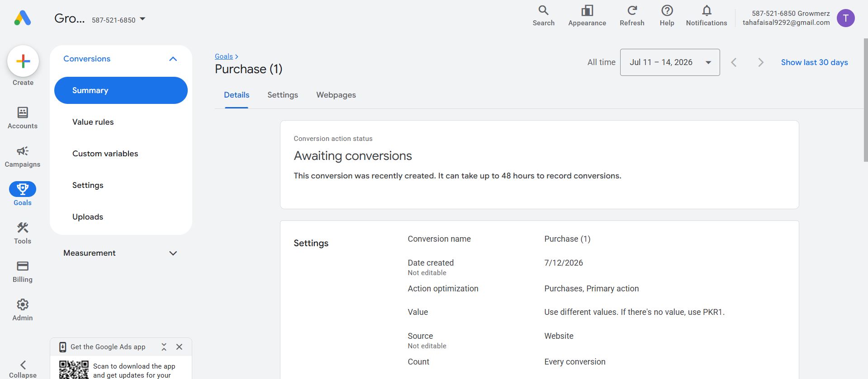The width and height of the screenshot is (868, 379).
Task: Switch to the Details tab
Action: pyautogui.click(x=237, y=95)
